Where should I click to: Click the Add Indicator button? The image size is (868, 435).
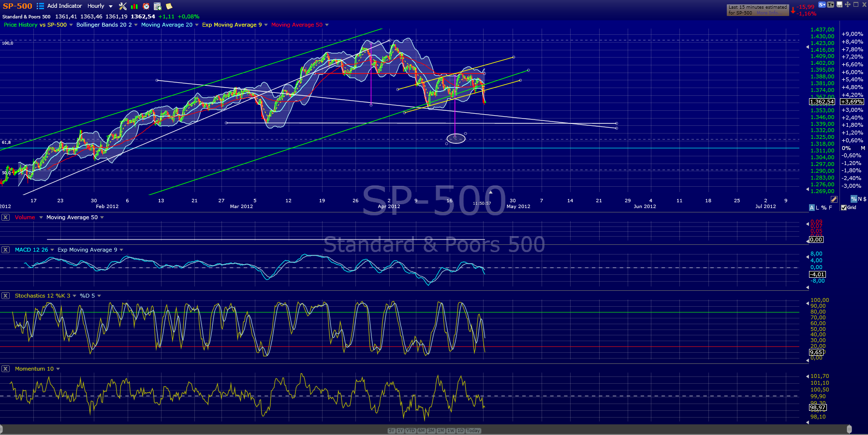click(x=64, y=6)
